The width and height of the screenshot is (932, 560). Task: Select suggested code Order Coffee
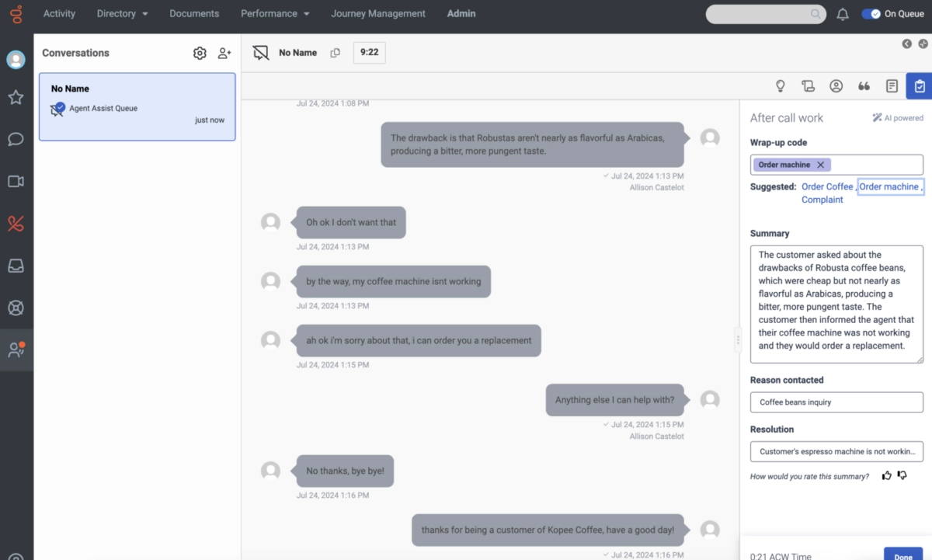pos(827,186)
